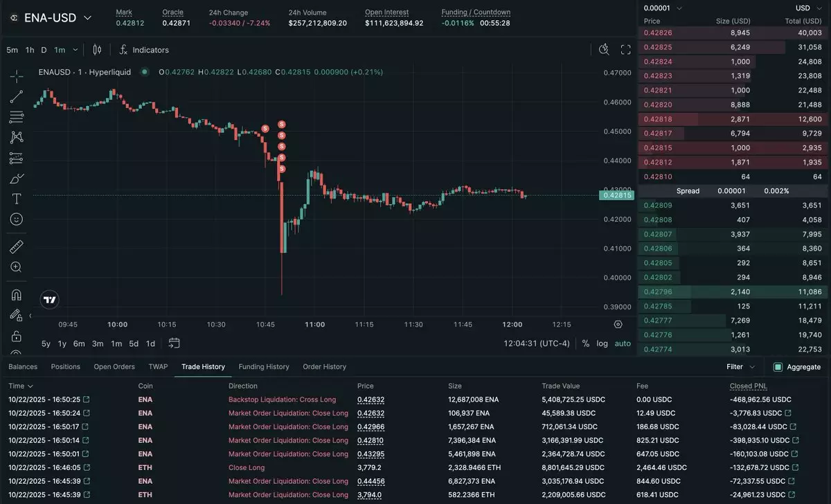Enable the magnet snap mode
Image resolution: width=831 pixels, height=504 pixels.
point(17,295)
